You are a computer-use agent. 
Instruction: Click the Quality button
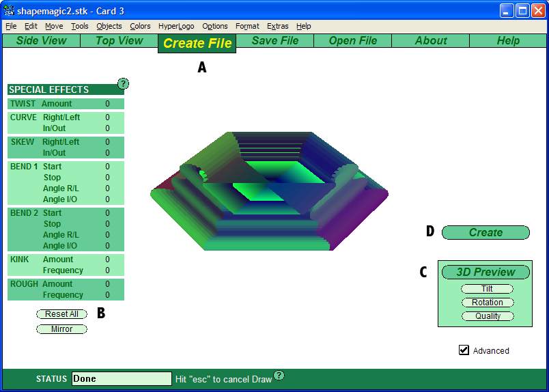pyautogui.click(x=487, y=316)
